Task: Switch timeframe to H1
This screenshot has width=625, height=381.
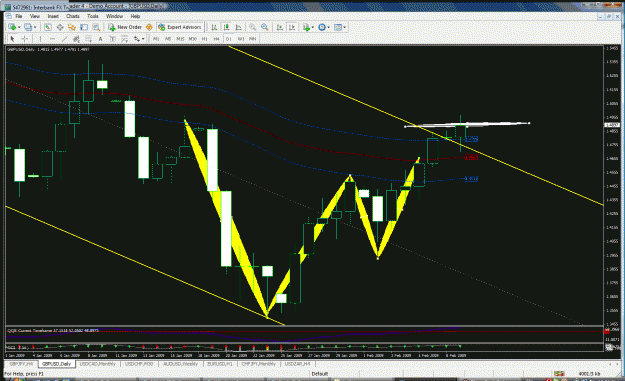Action: click(204, 39)
